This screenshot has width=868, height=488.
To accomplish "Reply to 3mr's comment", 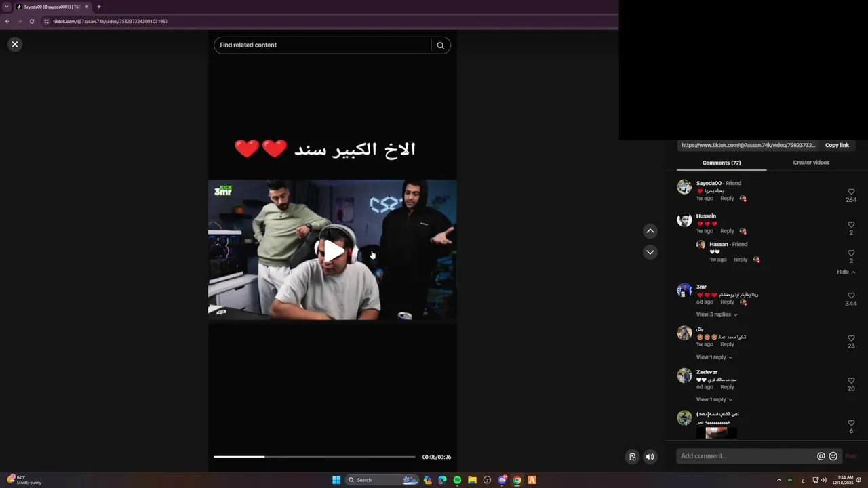I will [x=727, y=302].
